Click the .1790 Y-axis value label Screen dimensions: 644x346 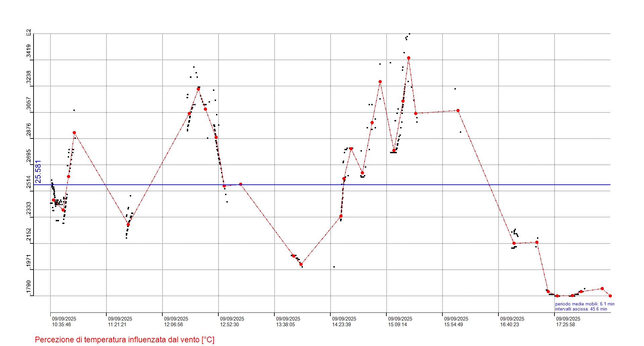click(x=29, y=288)
